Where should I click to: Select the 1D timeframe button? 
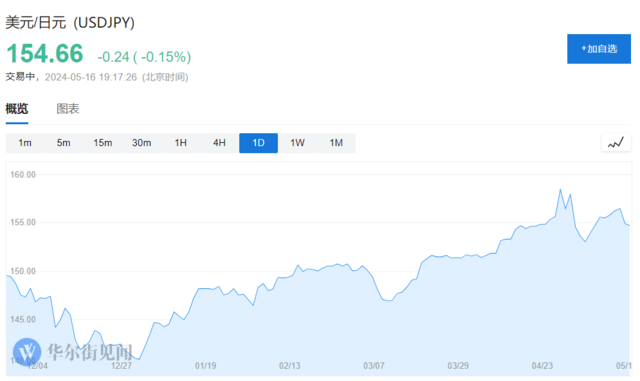coord(258,143)
